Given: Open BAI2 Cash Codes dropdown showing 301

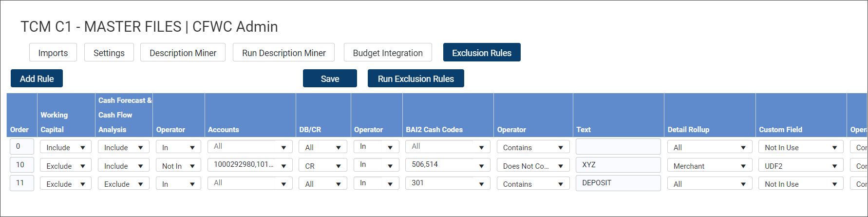Looking at the screenshot, I should click(448, 183).
